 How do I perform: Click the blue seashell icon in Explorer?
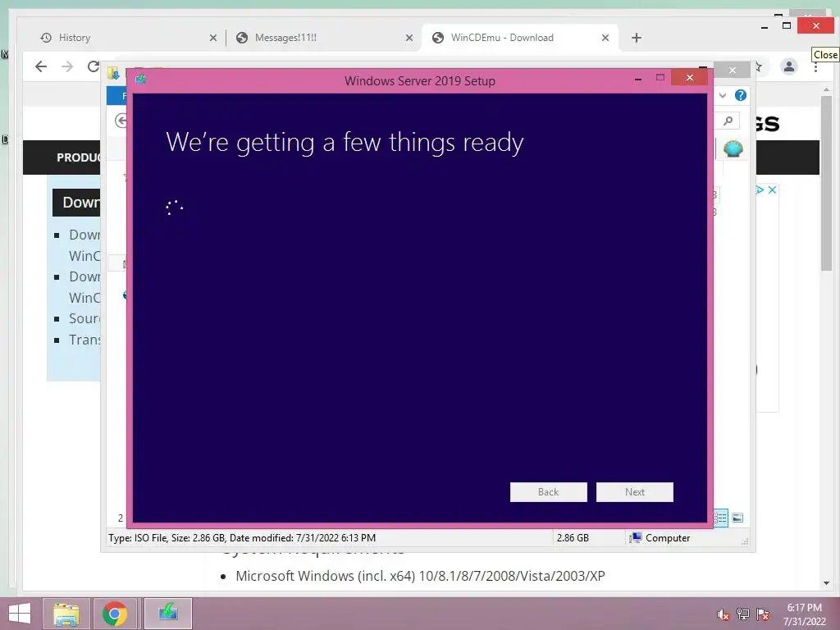[x=733, y=148]
